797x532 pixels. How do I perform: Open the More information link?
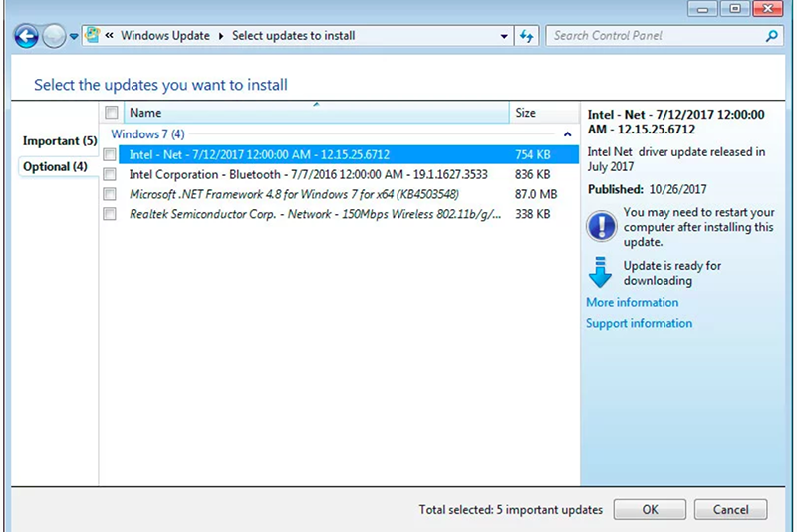(x=632, y=302)
